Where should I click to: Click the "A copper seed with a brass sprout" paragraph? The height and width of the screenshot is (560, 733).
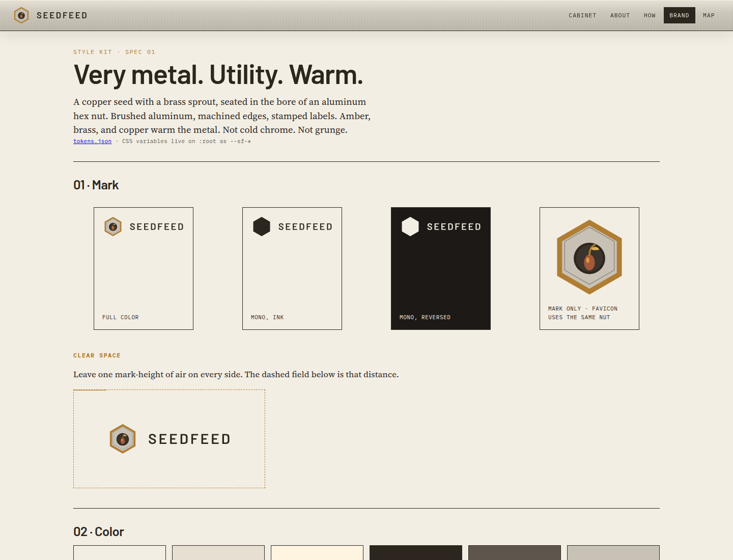click(222, 116)
